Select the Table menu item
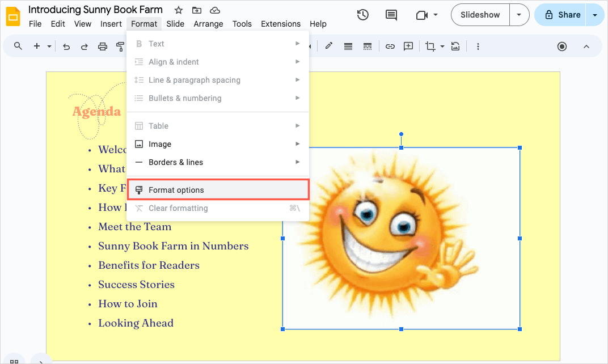The width and height of the screenshot is (608, 364). [218, 126]
